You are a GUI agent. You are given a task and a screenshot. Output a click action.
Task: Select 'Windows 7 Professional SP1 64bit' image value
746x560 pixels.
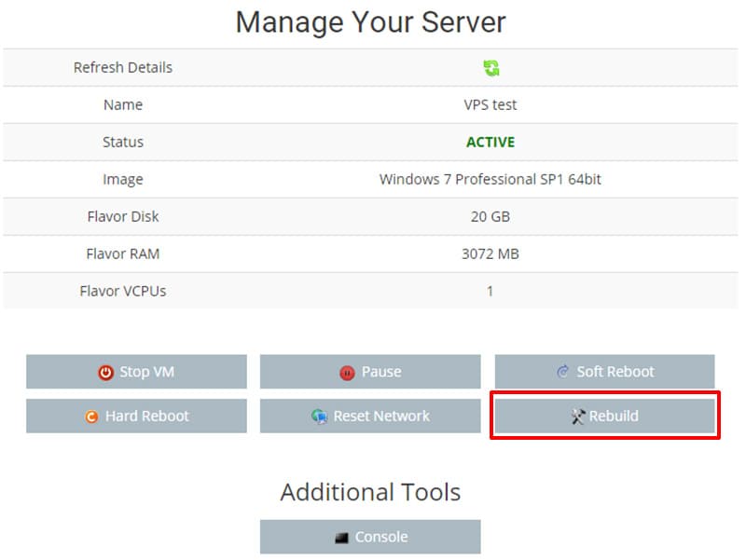490,179
